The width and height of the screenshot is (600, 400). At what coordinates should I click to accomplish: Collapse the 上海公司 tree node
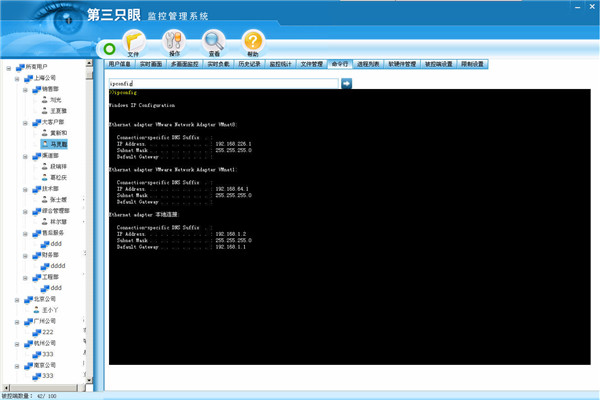point(16,78)
